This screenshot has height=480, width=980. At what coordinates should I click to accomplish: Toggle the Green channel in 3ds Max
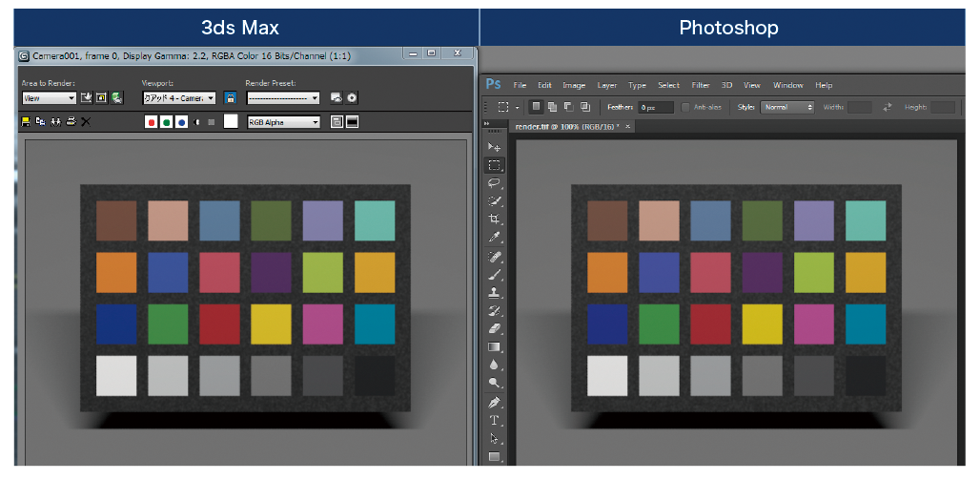pos(166,122)
